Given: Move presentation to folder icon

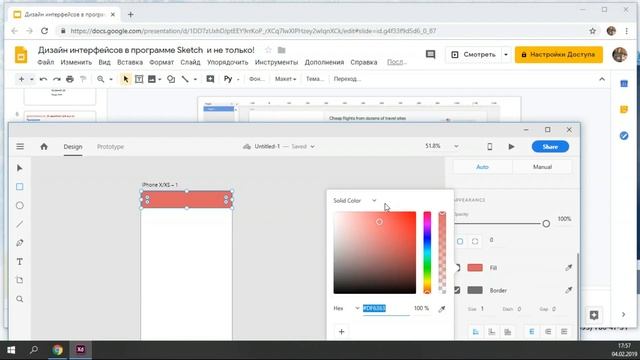Looking at the screenshot, I should coord(282,50).
